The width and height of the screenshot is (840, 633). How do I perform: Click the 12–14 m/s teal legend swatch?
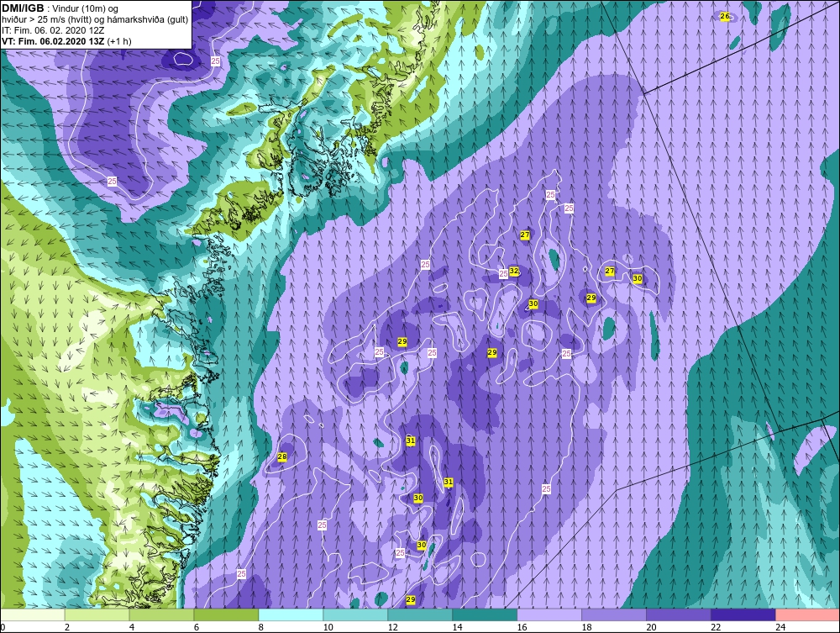point(420,615)
